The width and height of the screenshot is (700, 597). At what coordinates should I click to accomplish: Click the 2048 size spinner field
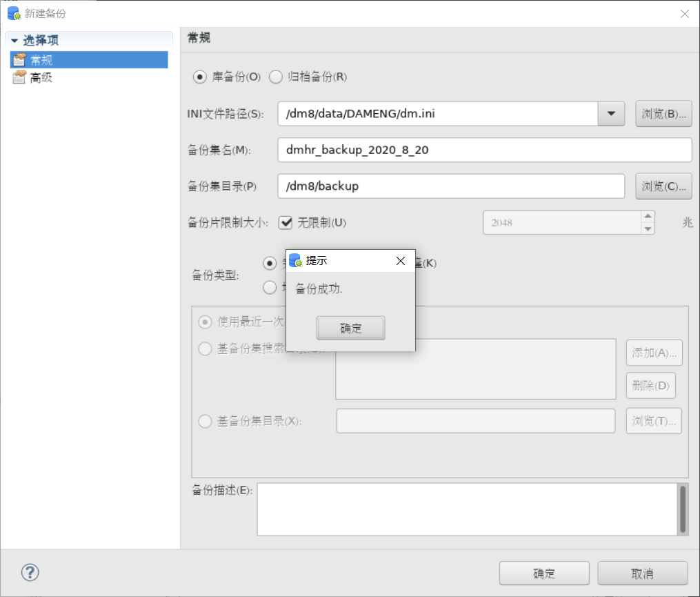point(562,222)
